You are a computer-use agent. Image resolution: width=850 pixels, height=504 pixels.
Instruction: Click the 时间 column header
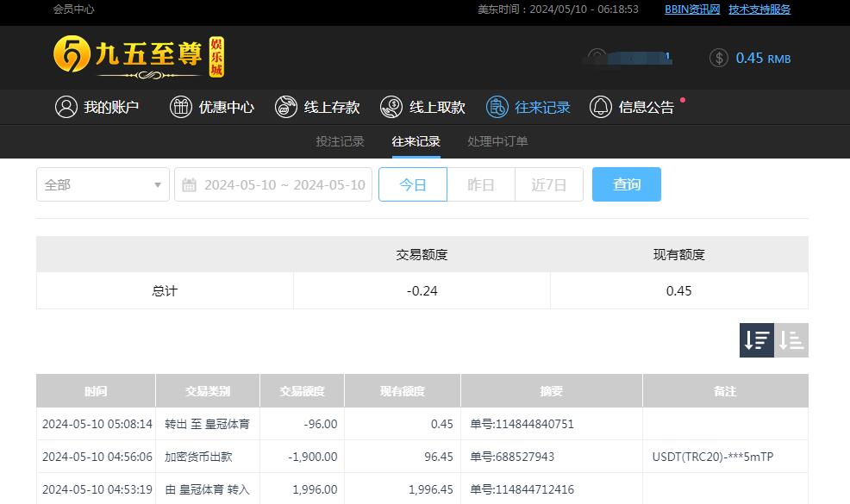tap(96, 391)
